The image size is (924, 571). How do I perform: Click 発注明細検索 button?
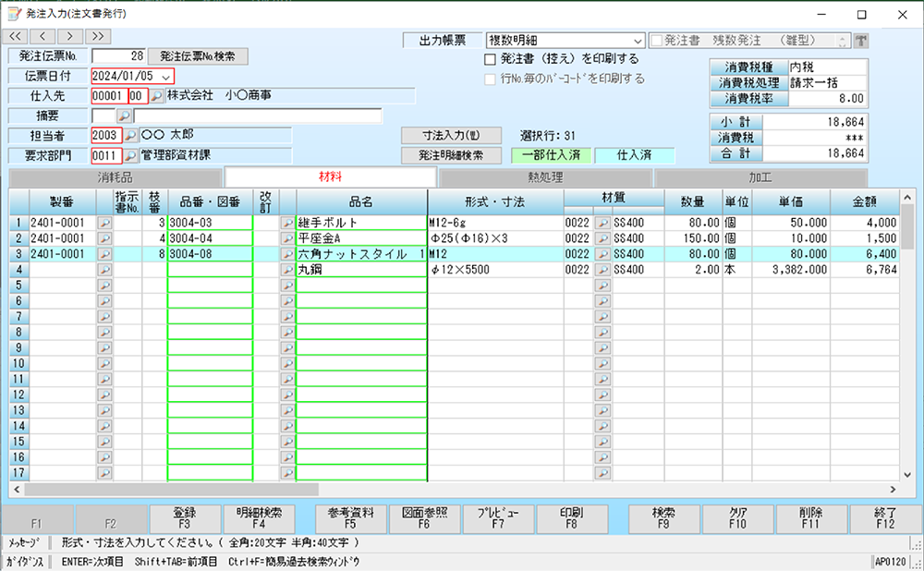coord(452,155)
